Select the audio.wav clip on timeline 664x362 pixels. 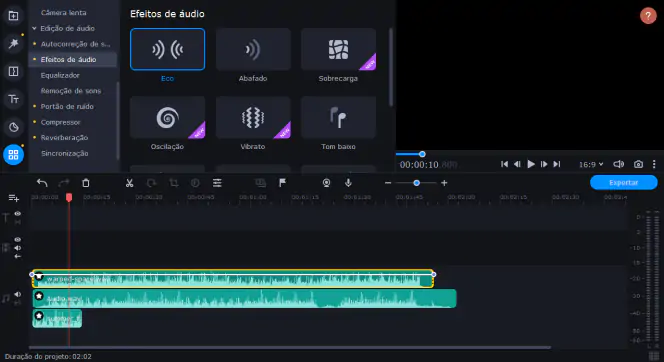(244, 298)
